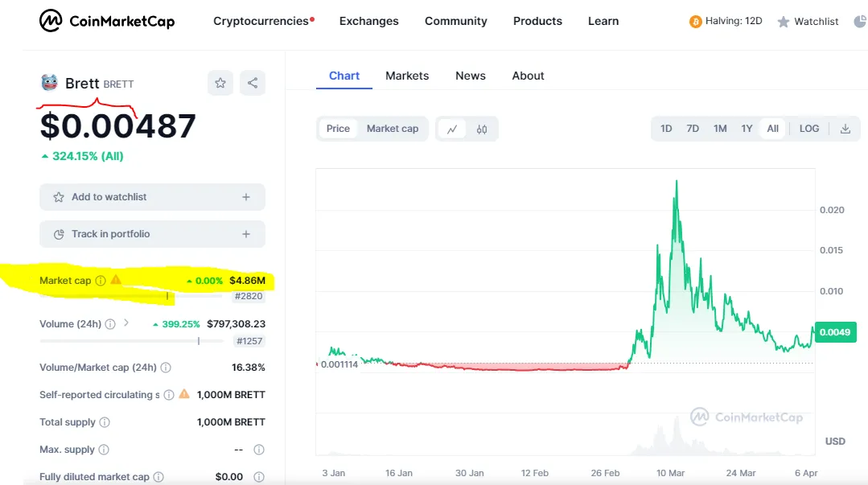
Task: Click market cap rank bar slider
Action: [x=130, y=297]
